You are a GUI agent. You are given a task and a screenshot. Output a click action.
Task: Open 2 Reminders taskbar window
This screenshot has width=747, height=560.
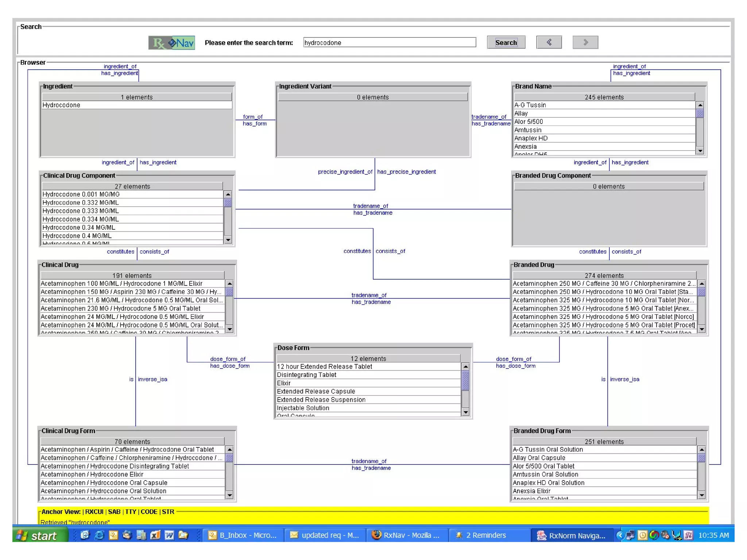pos(481,535)
